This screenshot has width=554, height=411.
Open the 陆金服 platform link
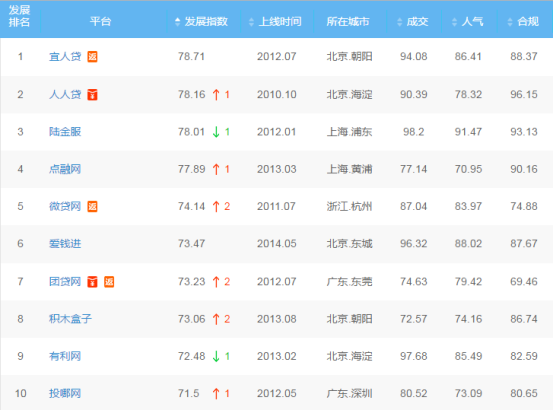(65, 132)
